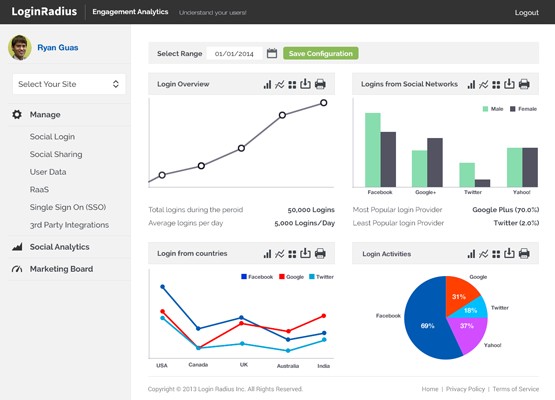Go to User Data section
The image size is (555, 400).
(x=48, y=172)
